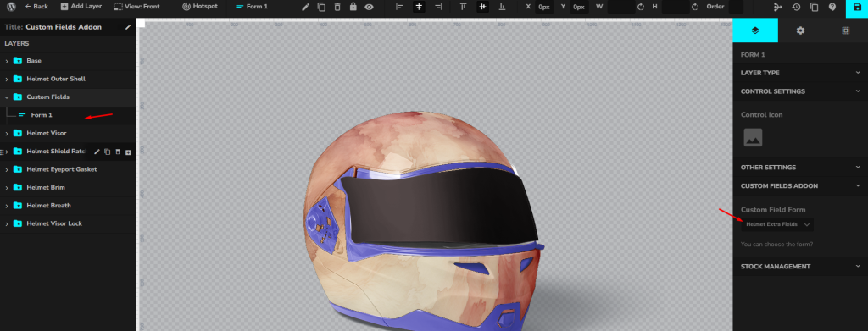Click the helmet image on canvas
This screenshot has width=868, height=331.
click(424, 221)
